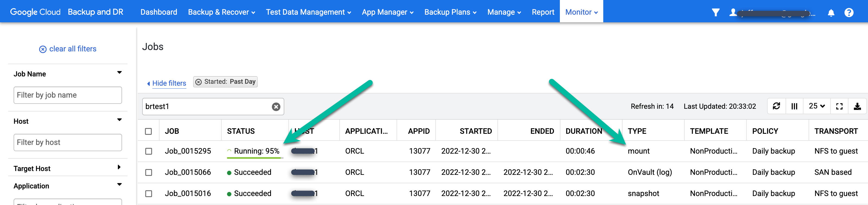Click the Filter by host input field
This screenshot has width=868, height=205.
[68, 142]
